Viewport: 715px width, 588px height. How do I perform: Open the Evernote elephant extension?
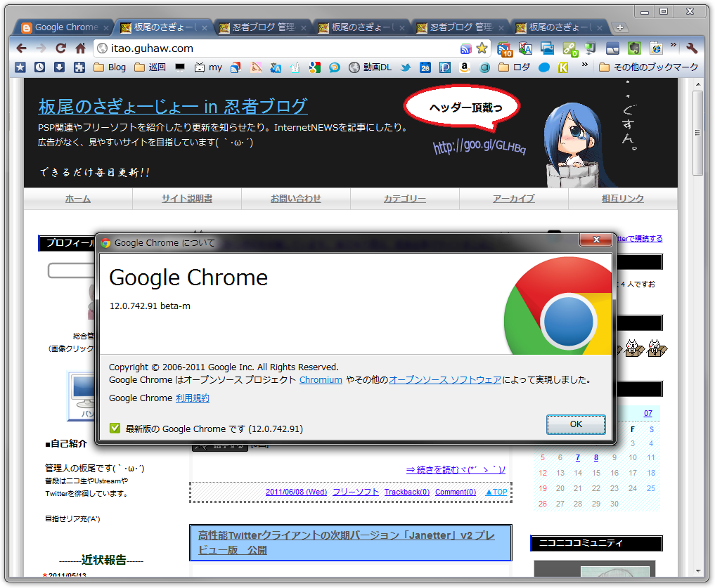click(x=634, y=48)
